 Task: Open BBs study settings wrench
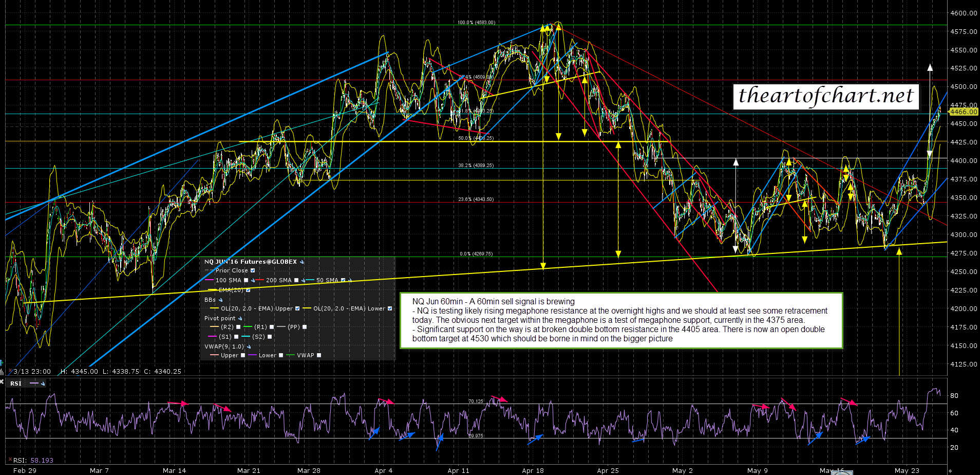pos(220,300)
